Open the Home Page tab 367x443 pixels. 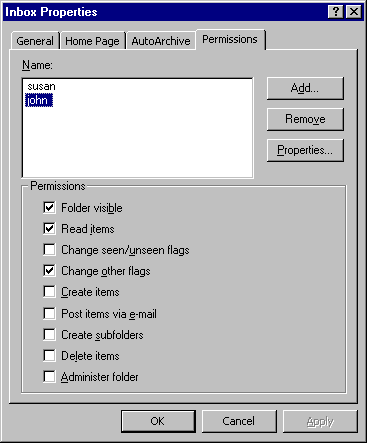(x=92, y=41)
